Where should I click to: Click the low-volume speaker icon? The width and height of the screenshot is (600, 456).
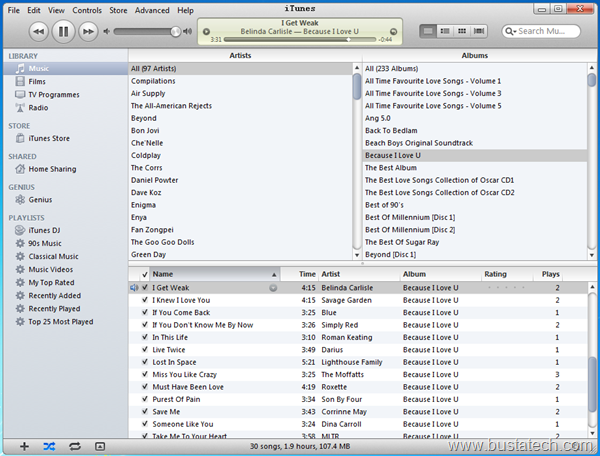106,31
